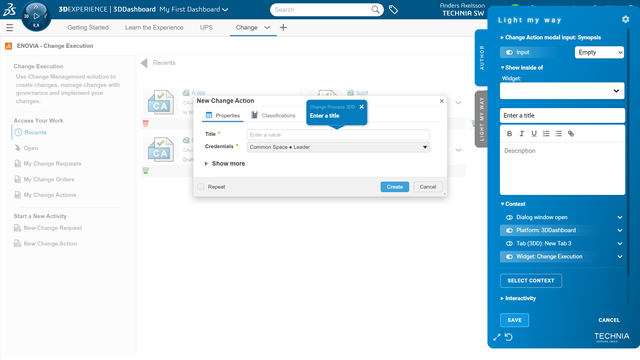Click the ENOVIA Change Execution widget icon
Image resolution: width=640 pixels, height=360 pixels.
click(x=8, y=46)
